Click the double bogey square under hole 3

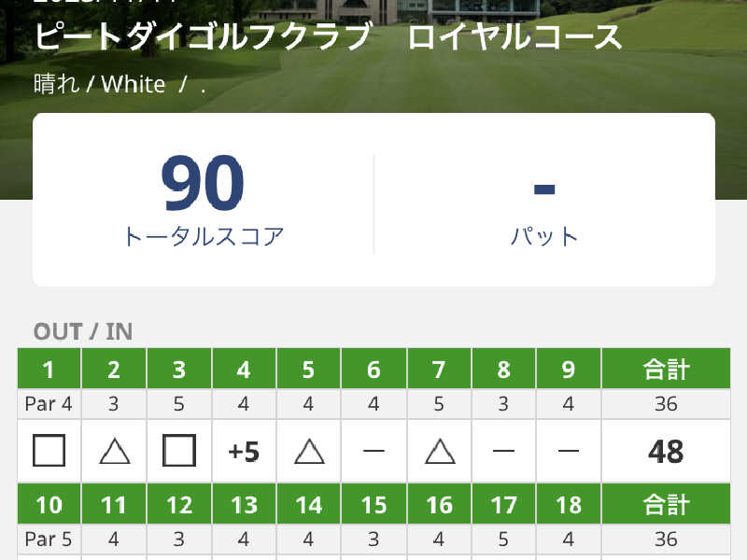pos(178,452)
